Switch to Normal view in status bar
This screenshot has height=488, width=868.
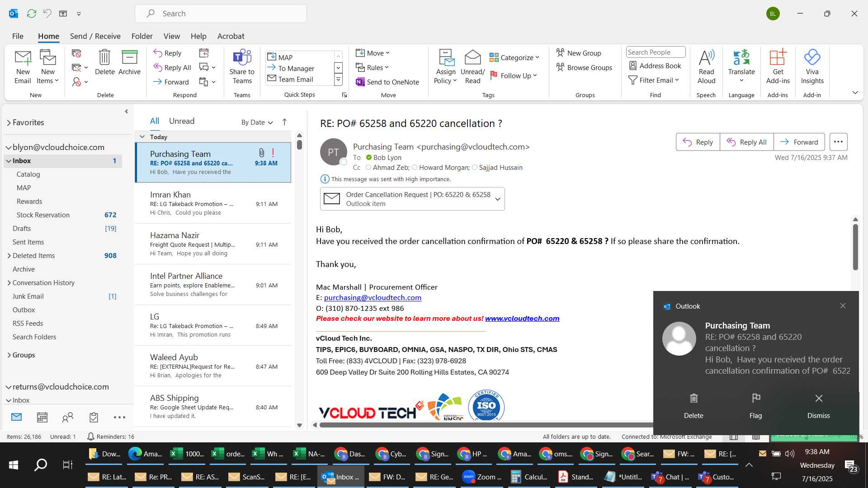pos(734,436)
